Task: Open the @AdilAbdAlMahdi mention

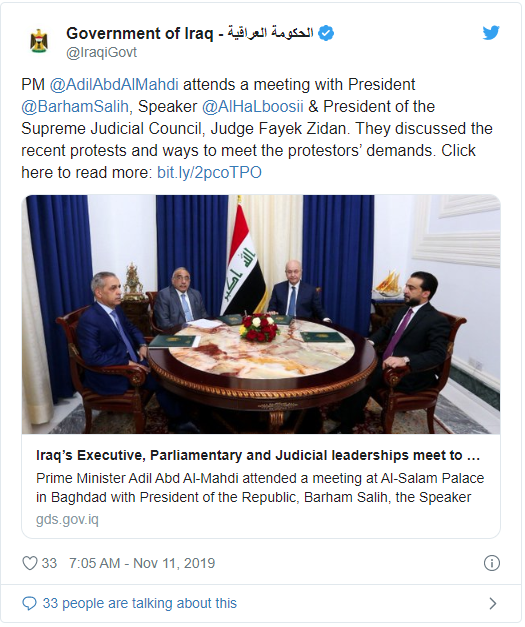Action: click(114, 85)
